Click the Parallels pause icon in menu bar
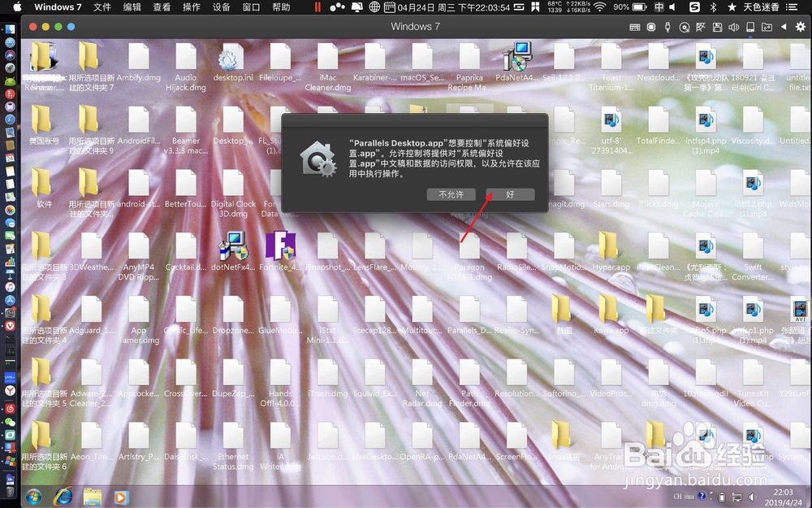The image size is (812, 508). pos(317,7)
